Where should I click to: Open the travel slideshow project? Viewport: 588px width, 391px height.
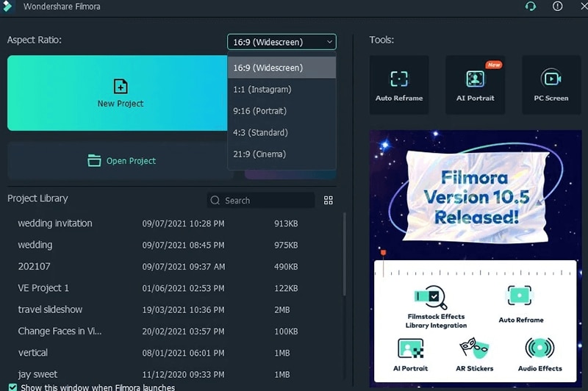point(50,309)
